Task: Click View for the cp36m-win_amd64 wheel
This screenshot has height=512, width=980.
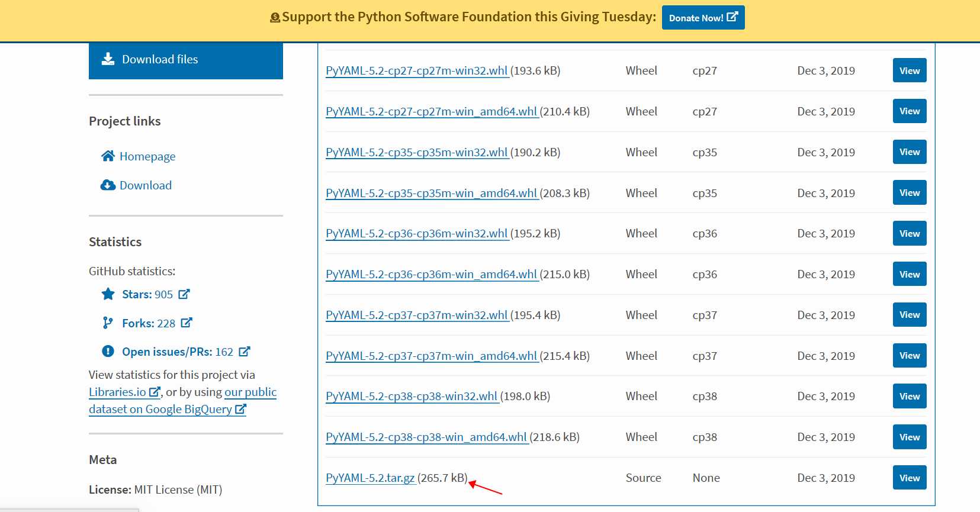Action: click(x=910, y=274)
